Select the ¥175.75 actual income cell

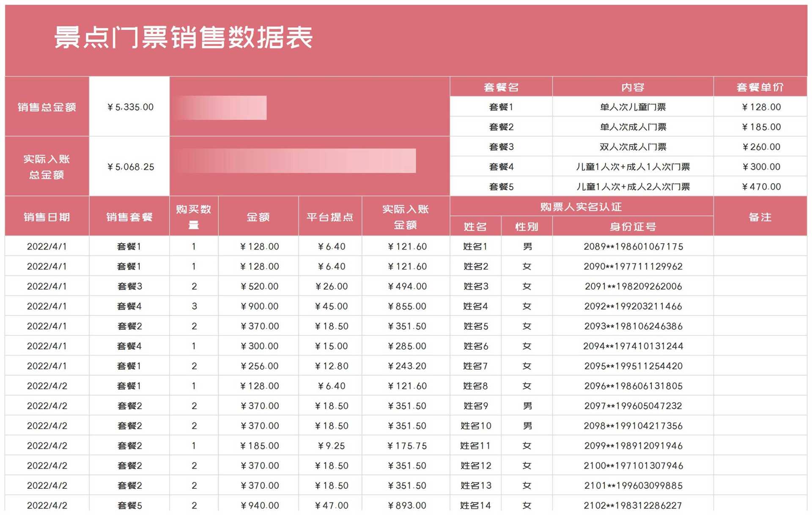click(x=406, y=445)
